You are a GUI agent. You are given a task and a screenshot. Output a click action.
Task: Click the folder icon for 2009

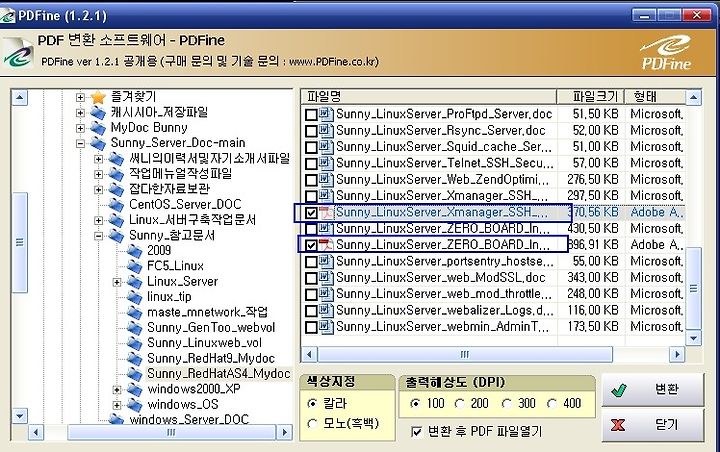pos(135,251)
